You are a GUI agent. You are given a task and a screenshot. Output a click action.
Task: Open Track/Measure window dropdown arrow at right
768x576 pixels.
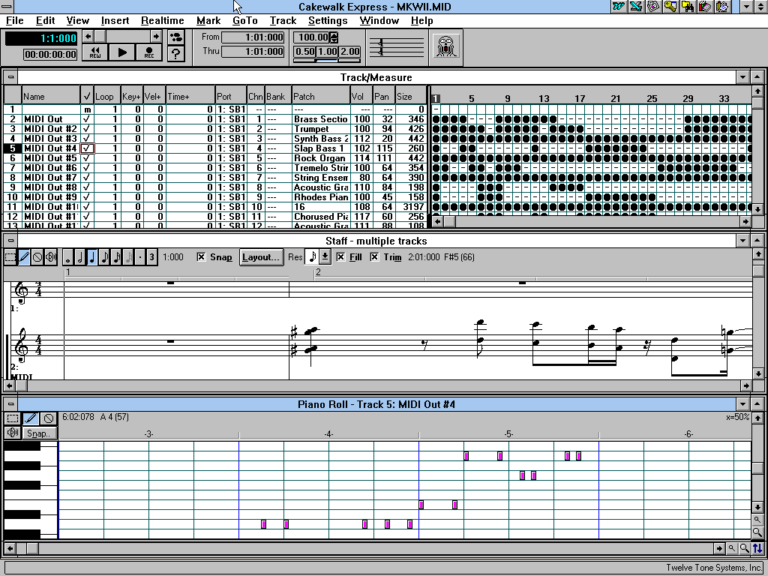742,77
